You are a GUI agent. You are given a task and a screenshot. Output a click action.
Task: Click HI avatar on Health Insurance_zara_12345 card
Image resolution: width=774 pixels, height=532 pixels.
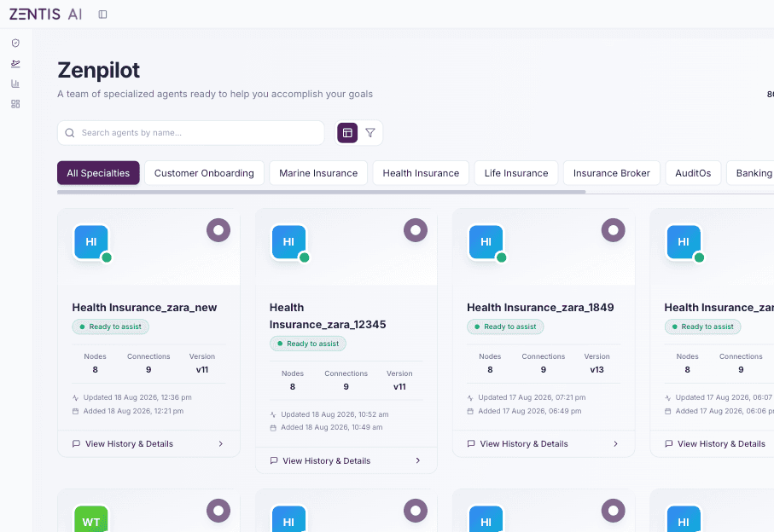(x=288, y=242)
